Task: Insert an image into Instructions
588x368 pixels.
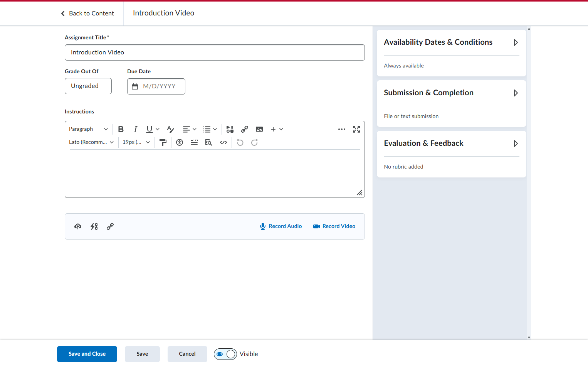Action: click(x=259, y=129)
